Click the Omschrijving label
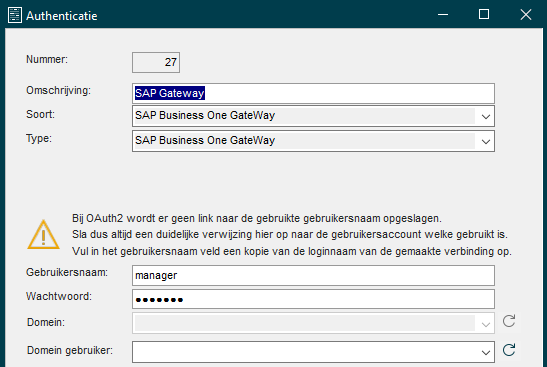 58,90
